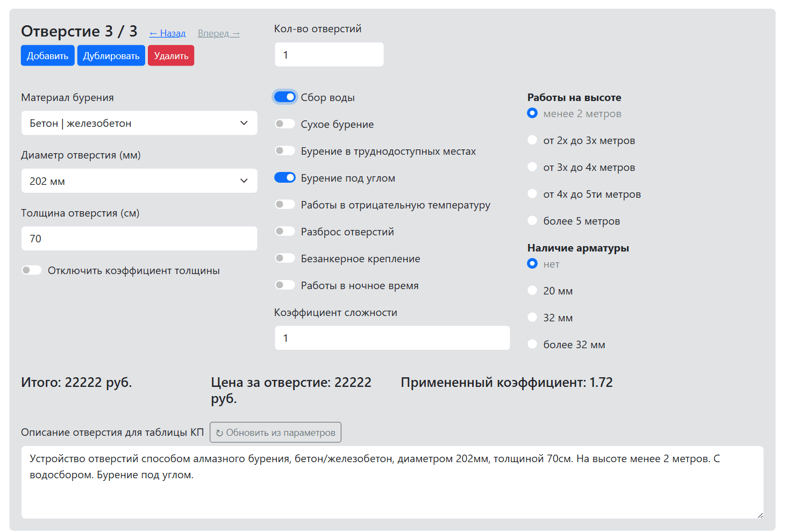This screenshot has height=532, width=785.
Task: Enable Работы в ночное время
Action: 285,285
